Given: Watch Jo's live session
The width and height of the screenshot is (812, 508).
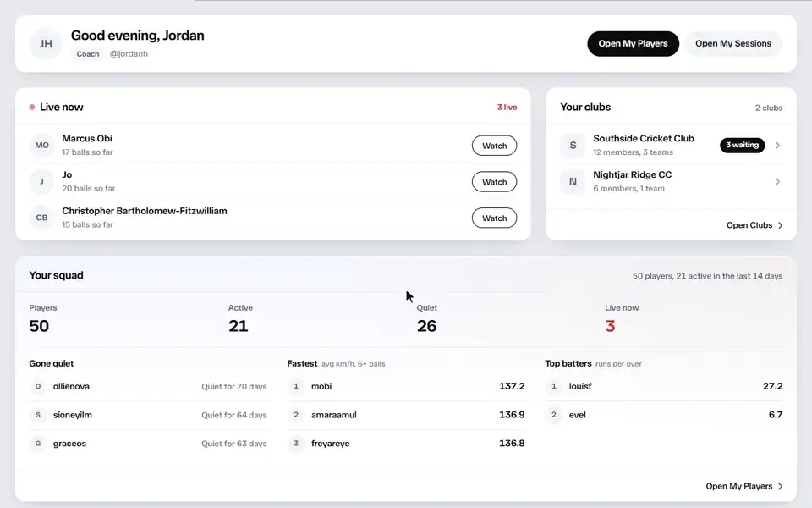Looking at the screenshot, I should [x=494, y=182].
